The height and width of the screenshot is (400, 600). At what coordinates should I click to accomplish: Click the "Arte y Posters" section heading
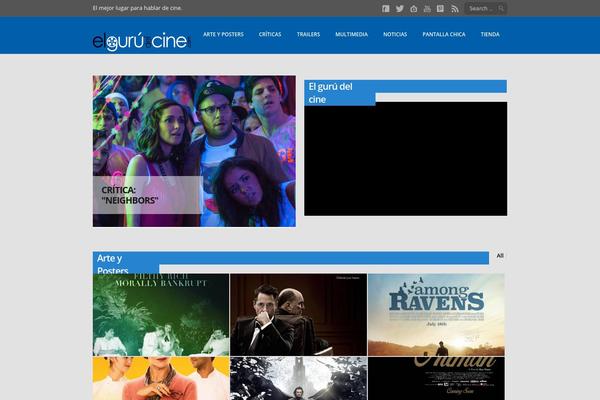point(113,264)
